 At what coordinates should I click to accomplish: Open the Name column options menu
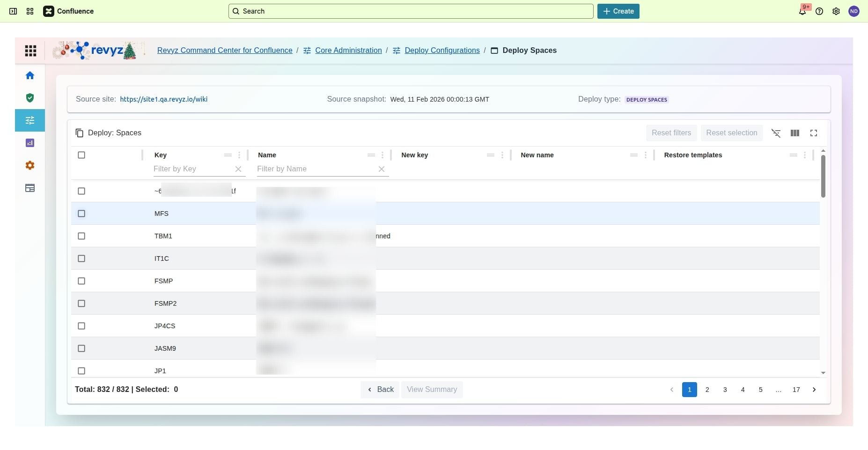point(383,155)
